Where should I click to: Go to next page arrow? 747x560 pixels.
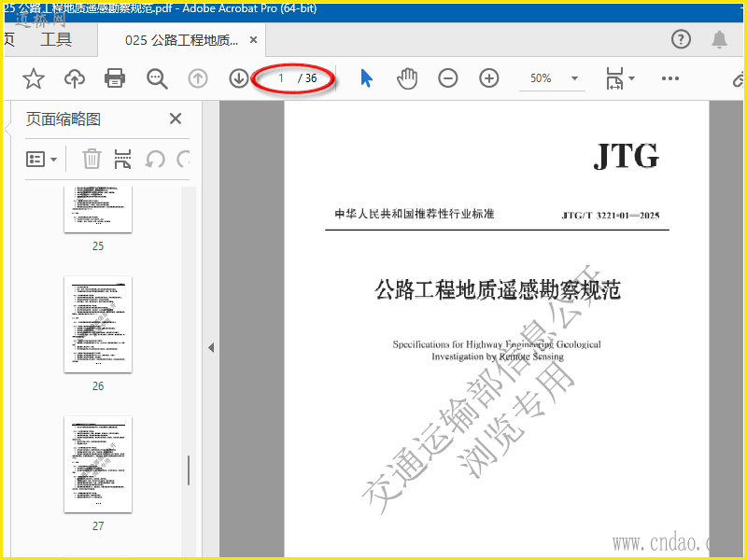pos(239,78)
